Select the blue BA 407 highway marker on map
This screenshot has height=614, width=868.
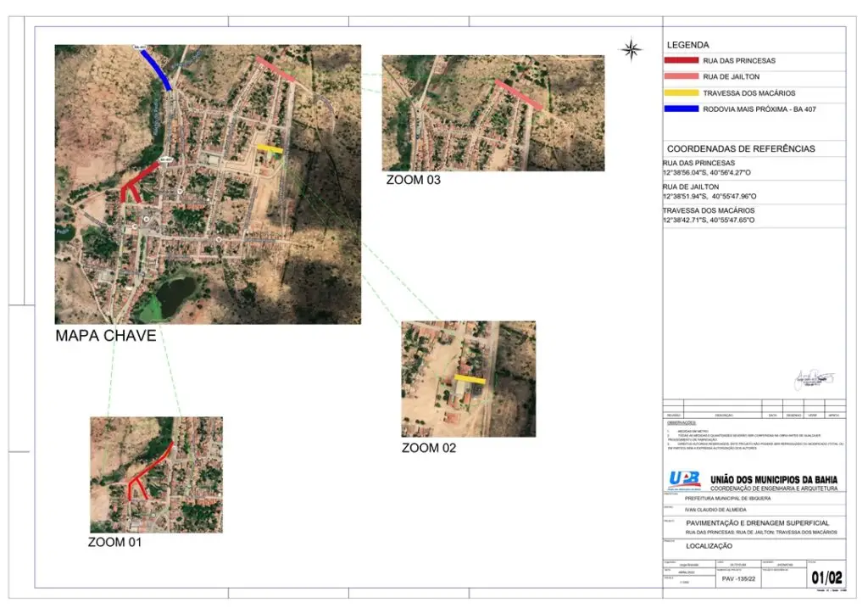click(x=156, y=69)
